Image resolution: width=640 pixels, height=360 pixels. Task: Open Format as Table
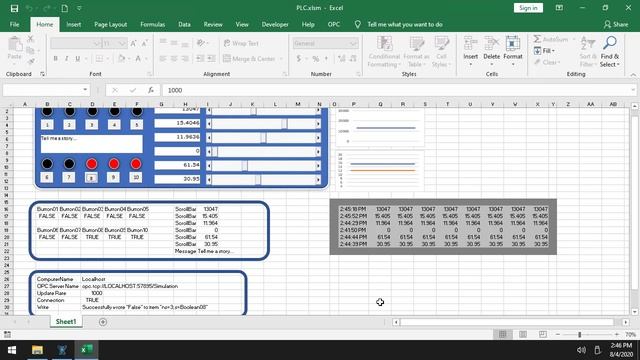tap(416, 51)
